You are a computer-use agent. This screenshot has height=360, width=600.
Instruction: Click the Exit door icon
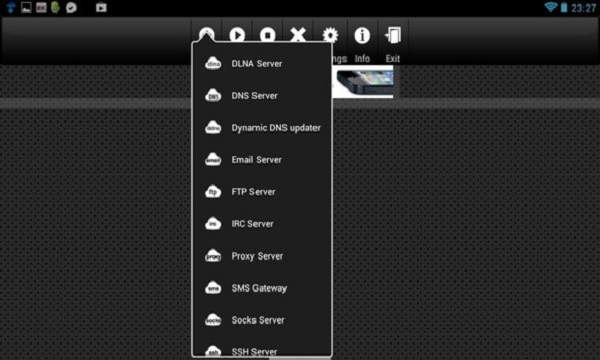[393, 35]
